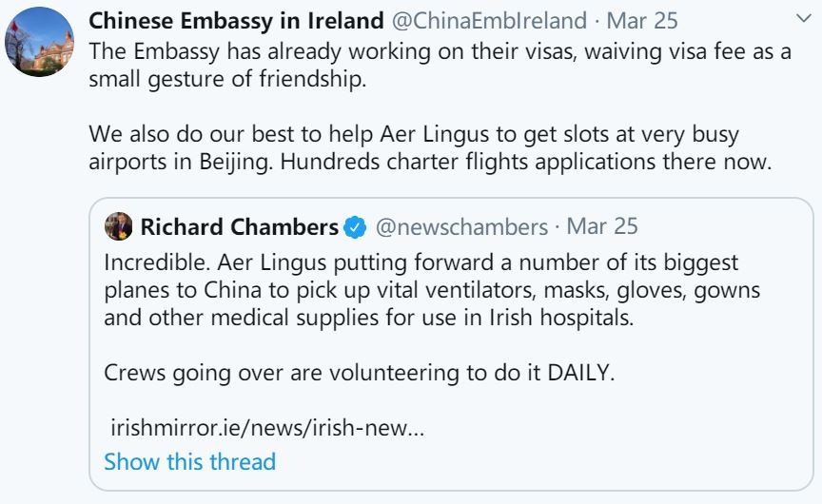The height and width of the screenshot is (504, 822).
Task: Click the line ending "in Irish hospitals"
Action: [367, 317]
